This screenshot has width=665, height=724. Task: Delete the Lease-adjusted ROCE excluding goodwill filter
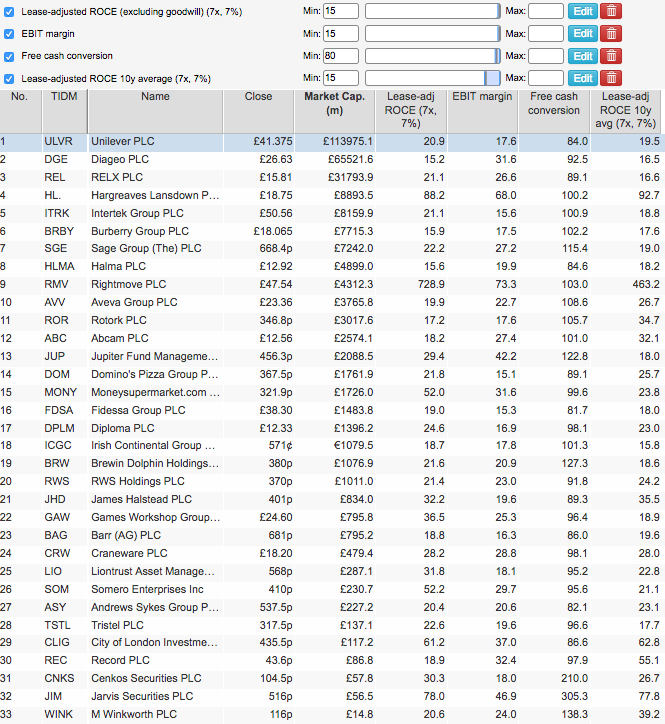(x=611, y=11)
